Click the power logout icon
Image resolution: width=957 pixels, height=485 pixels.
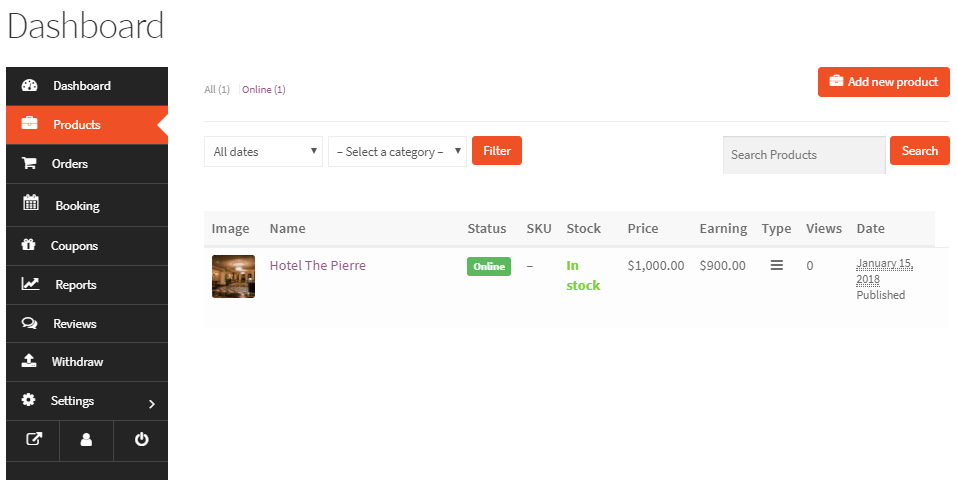[141, 439]
